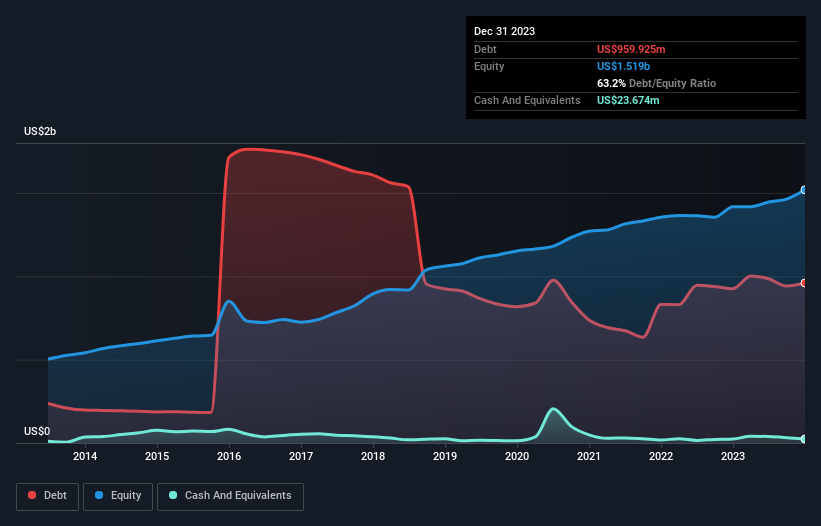Click the blue Equity endpoint marker
Viewport: 821px width, 526px height.
pyautogui.click(x=804, y=190)
